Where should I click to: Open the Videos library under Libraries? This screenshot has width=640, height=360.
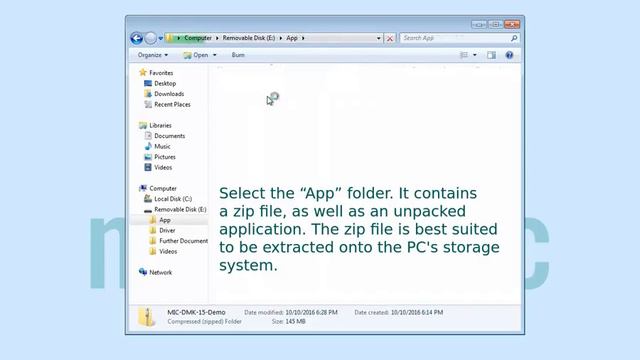(163, 167)
